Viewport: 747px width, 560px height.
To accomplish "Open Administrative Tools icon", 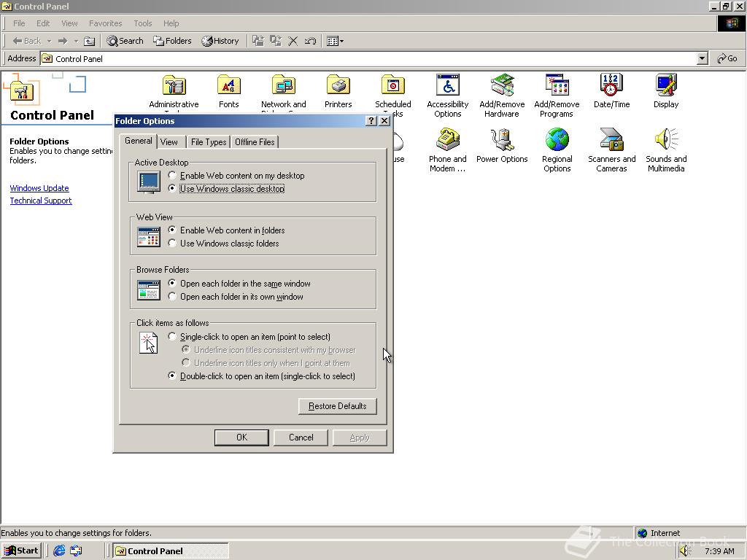I will 174,86.
